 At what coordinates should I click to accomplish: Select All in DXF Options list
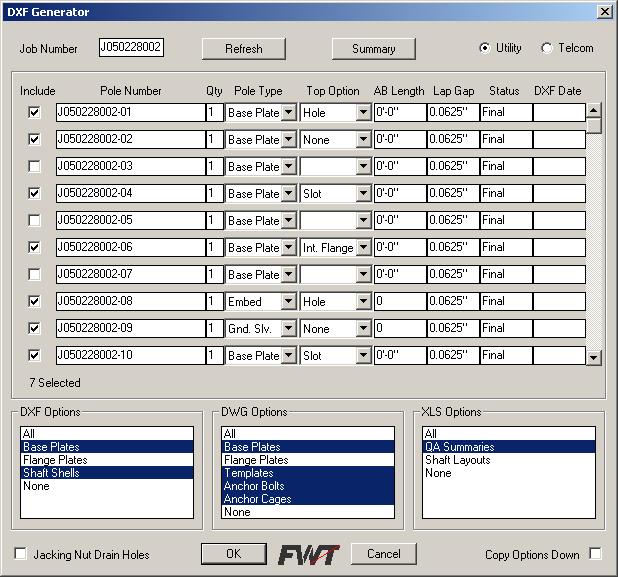tap(107, 434)
